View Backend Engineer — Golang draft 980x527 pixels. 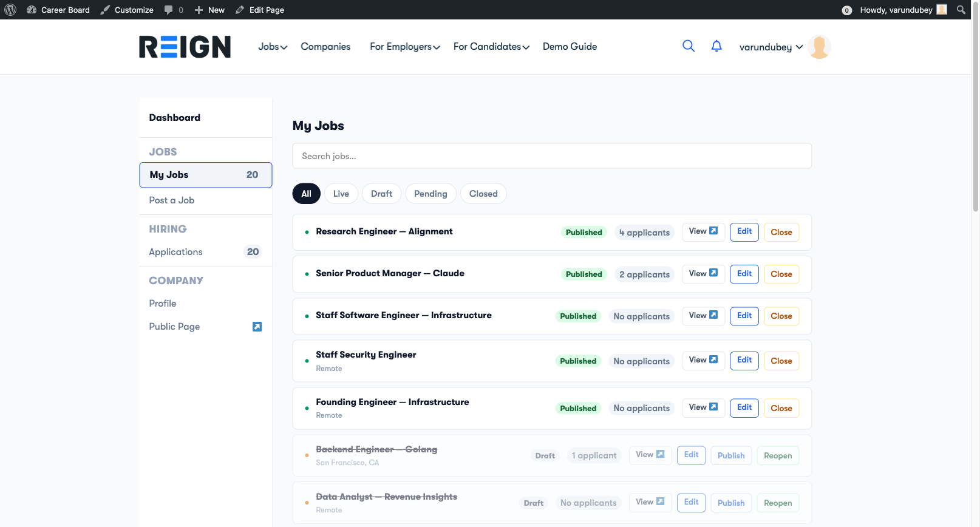point(650,455)
